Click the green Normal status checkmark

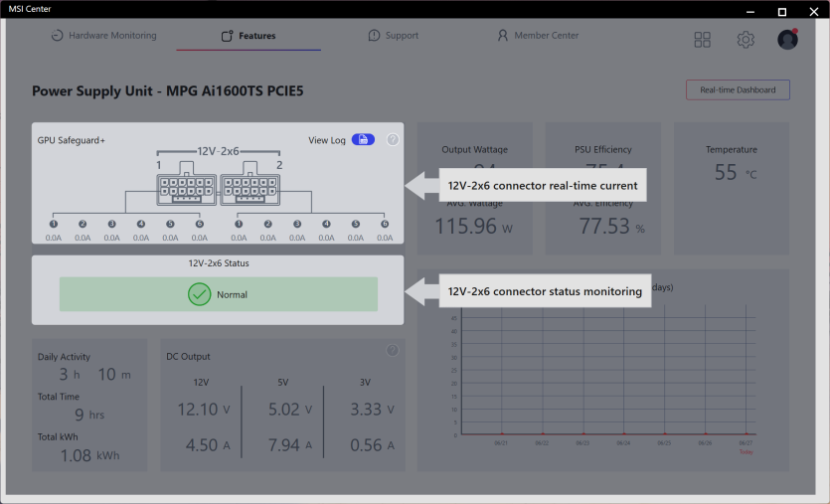coord(199,294)
